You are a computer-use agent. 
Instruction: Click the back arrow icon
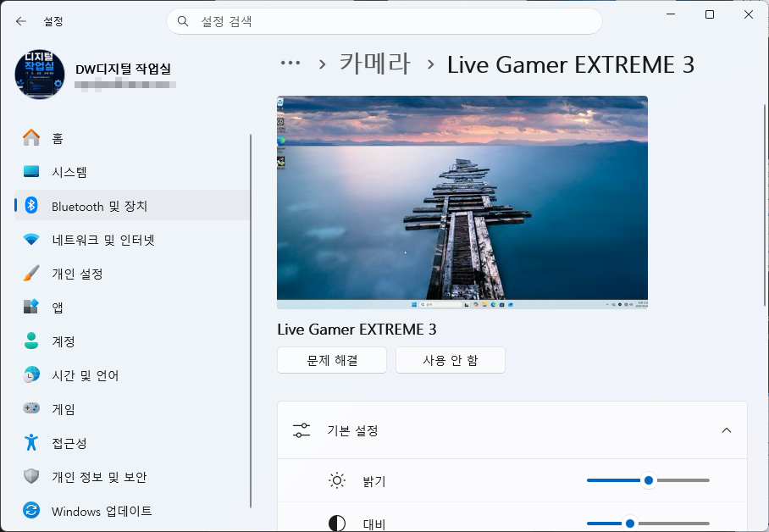point(20,21)
